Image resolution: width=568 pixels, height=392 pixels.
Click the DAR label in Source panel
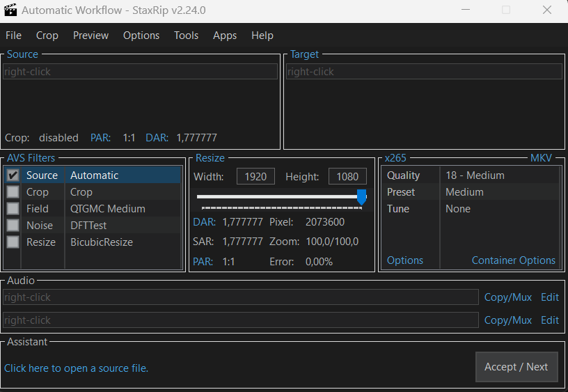(157, 138)
